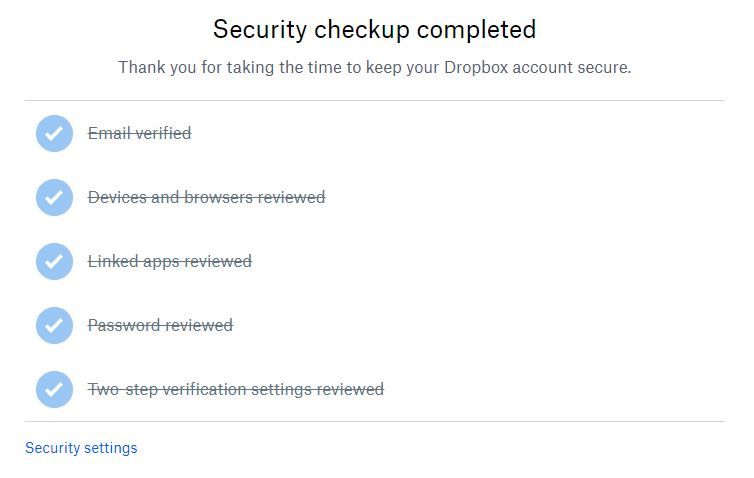754x478 pixels.
Task: Click the word completed in the title
Action: tap(477, 30)
